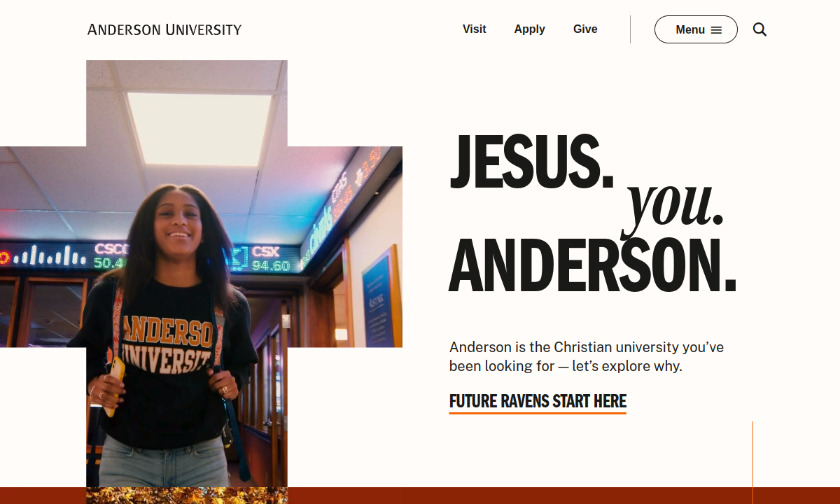The image size is (840, 504).
Task: Click the Anderson University print on the shirt
Action: tap(167, 344)
